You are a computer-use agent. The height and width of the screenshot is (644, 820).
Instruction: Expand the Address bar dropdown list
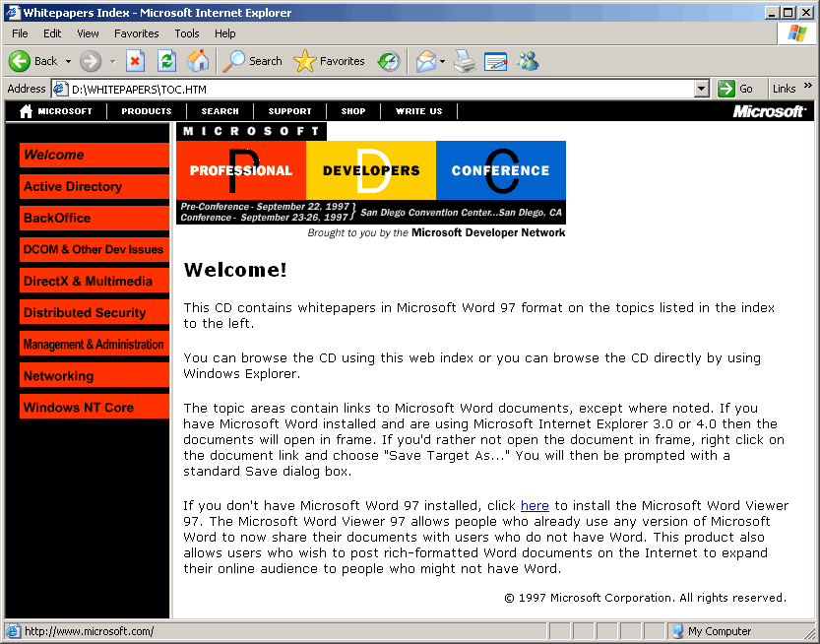[702, 89]
